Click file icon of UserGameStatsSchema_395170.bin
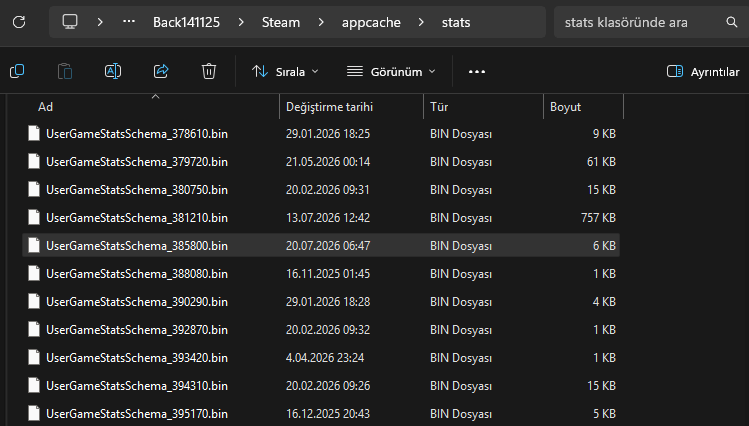Image resolution: width=749 pixels, height=426 pixels. [x=34, y=413]
